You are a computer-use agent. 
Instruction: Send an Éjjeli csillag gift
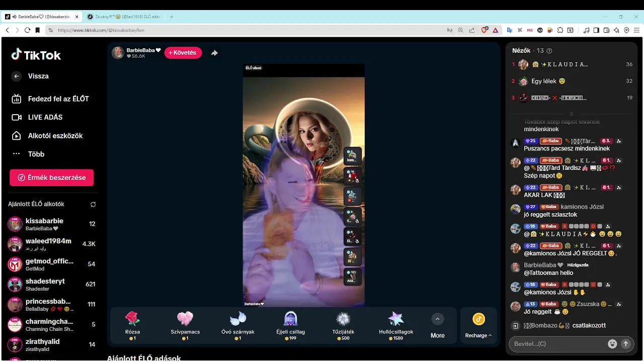[x=290, y=325]
